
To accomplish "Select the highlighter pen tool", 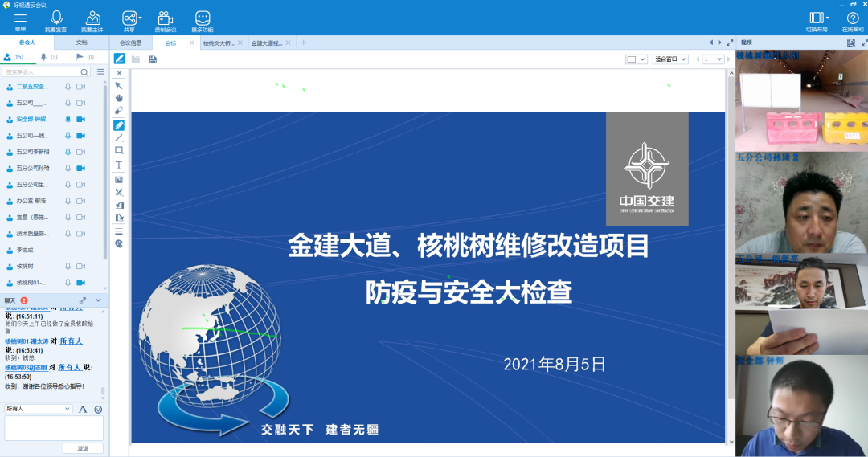I will pyautogui.click(x=118, y=125).
